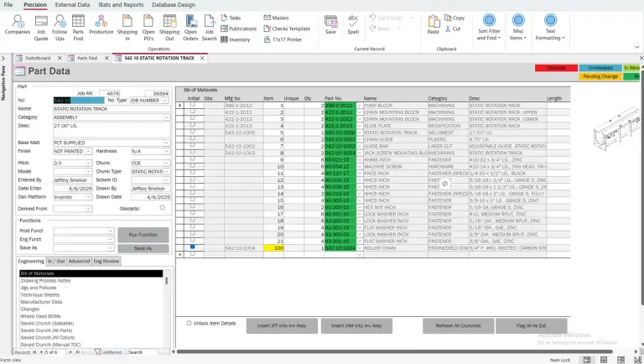644x364 pixels.
Task: Click the Follow Ups ribbon icon
Action: point(60,28)
